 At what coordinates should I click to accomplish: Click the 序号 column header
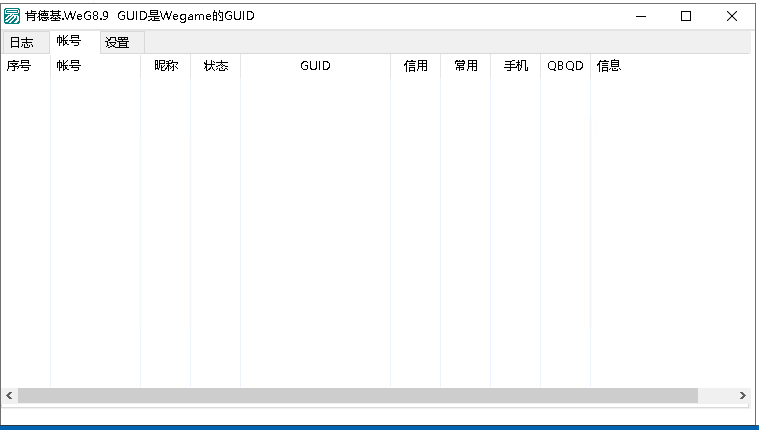click(x=20, y=66)
